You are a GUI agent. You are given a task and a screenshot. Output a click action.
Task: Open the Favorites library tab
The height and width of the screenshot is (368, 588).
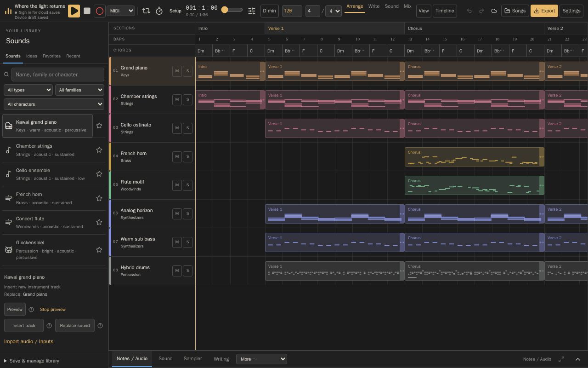(51, 56)
